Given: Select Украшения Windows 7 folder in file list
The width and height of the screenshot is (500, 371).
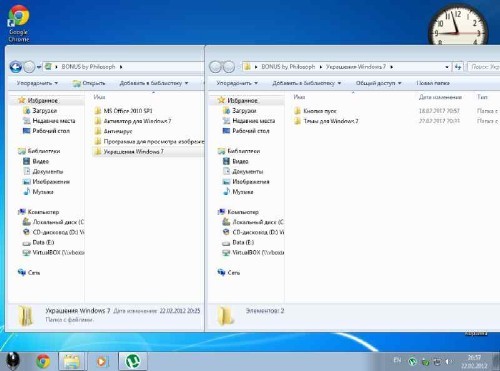Looking at the screenshot, I should pyautogui.click(x=148, y=152).
